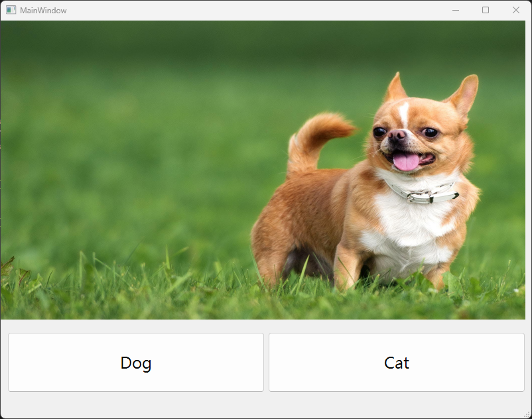
Task: Click the dog photo image
Action: pyautogui.click(x=263, y=170)
